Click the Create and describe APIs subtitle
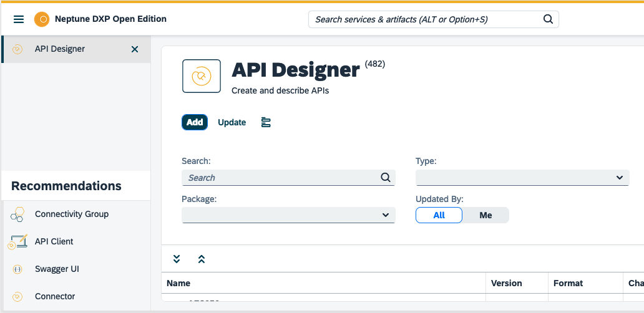The width and height of the screenshot is (644, 313). pyautogui.click(x=280, y=90)
